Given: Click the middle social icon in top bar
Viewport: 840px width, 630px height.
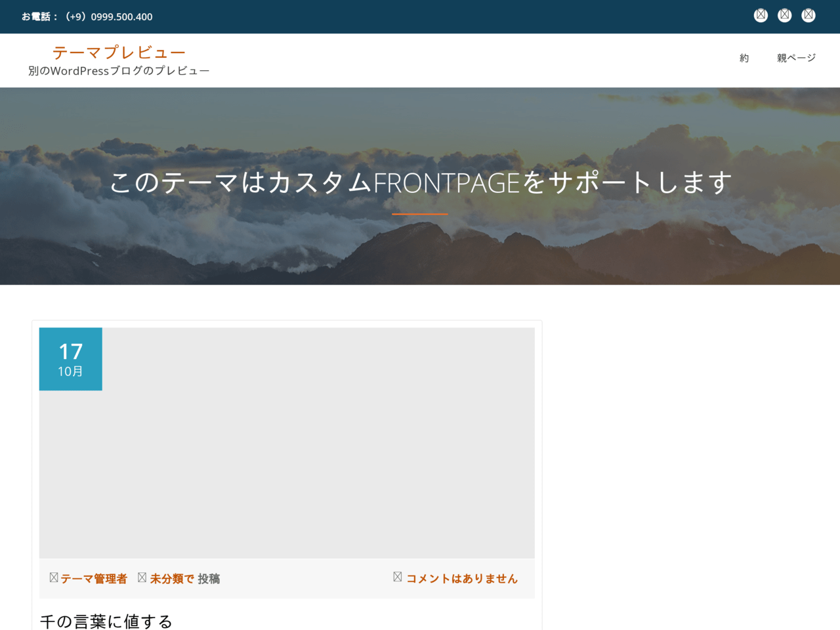Looking at the screenshot, I should coord(784,15).
